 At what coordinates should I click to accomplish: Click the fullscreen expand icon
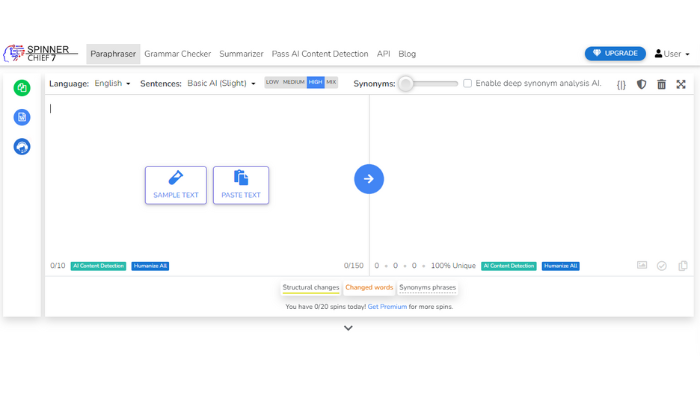(x=681, y=84)
